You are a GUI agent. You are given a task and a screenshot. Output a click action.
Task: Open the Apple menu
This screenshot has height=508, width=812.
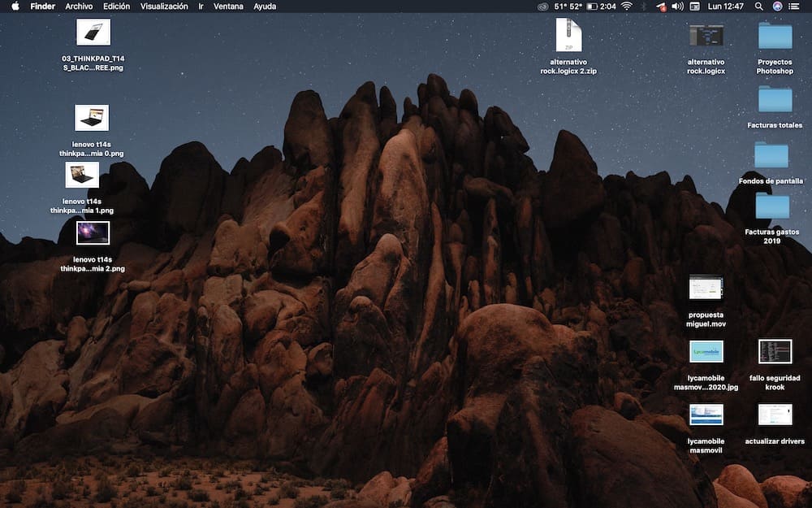tap(15, 6)
